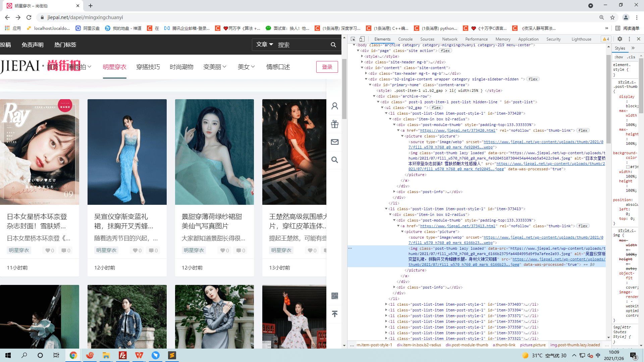Open the 吴宣仪 blue gown thumbnail
The height and width of the screenshot is (362, 644).
point(127,152)
